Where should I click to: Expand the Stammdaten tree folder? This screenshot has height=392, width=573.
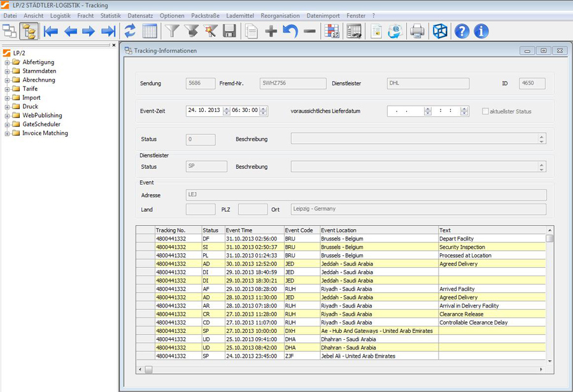7,71
